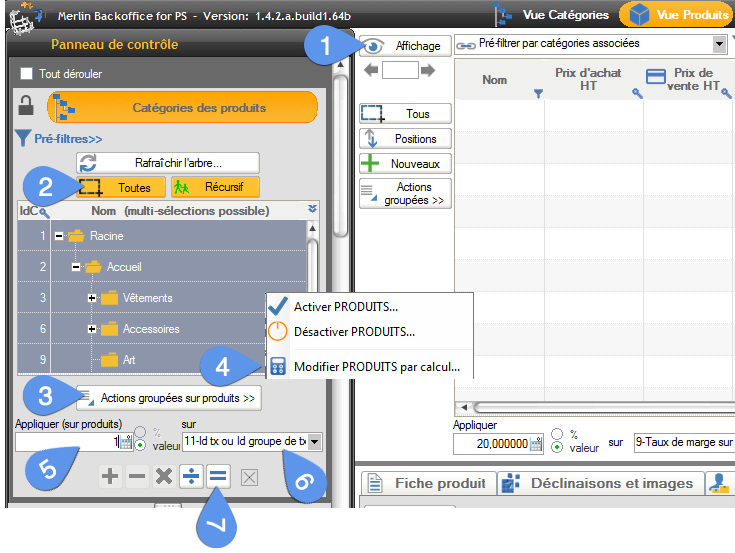Open calculator icon beside Appliquer (sur produits) field
Screen dimensions: 735x553
[126, 441]
